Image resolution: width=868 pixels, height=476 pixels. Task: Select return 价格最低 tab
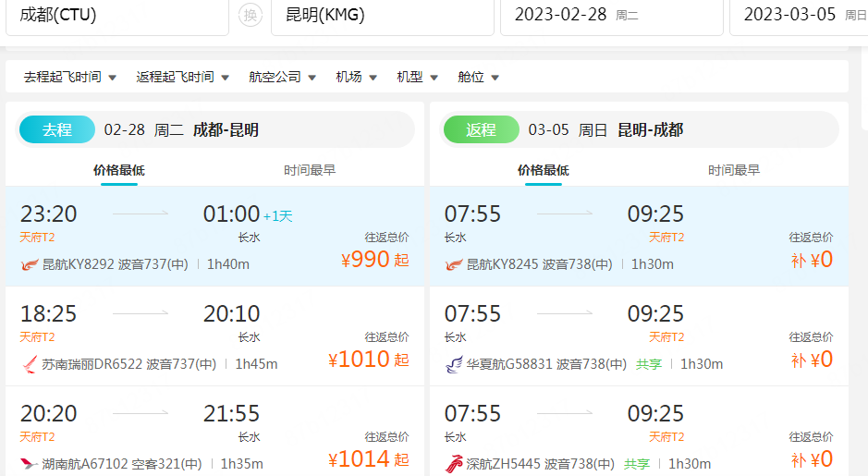click(543, 170)
